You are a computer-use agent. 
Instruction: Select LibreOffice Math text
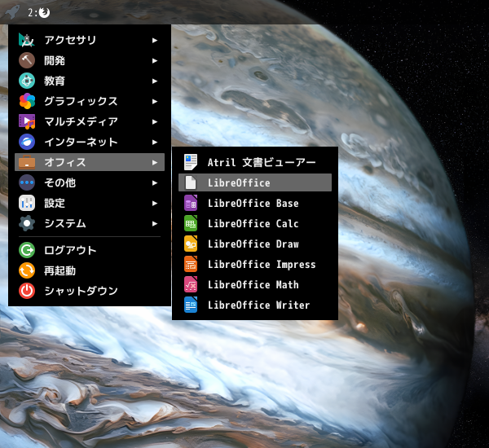click(x=253, y=284)
